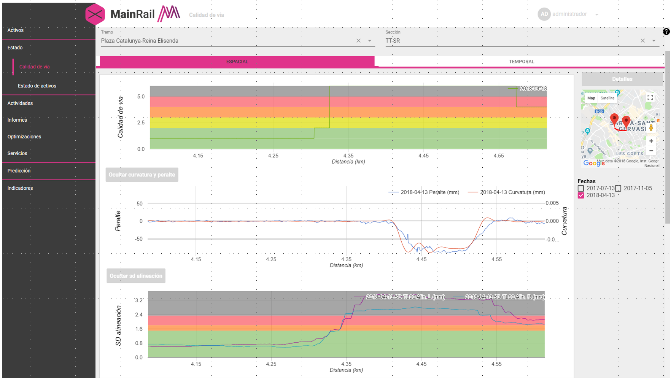Click the pink hexagon menu-close icon
Viewport: 671px width, 378px height.
coord(95,14)
